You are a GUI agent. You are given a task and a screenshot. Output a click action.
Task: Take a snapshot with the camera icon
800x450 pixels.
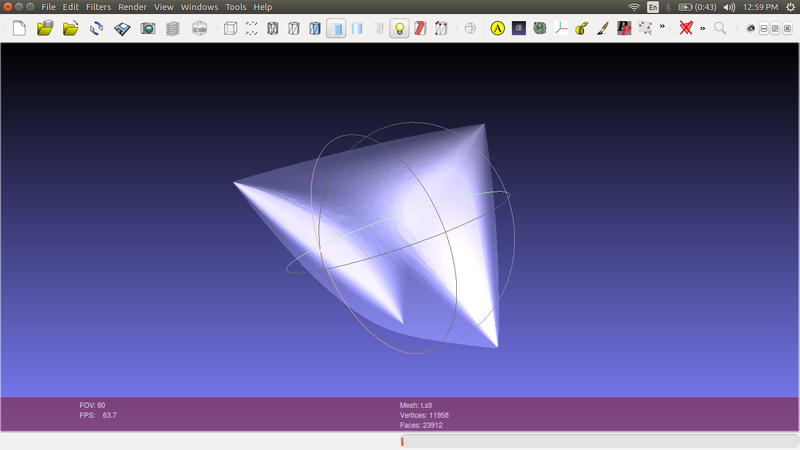[148, 28]
